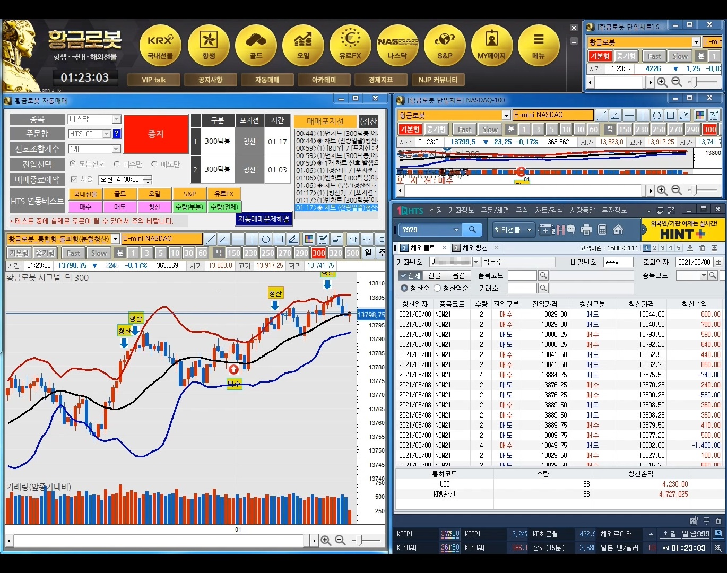
Task: Select pencil tool in main chart toolbar
Action: point(293,239)
